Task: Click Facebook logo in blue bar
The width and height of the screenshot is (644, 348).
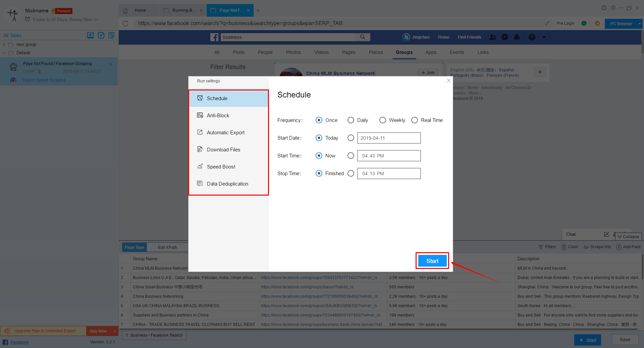Action: coord(214,37)
